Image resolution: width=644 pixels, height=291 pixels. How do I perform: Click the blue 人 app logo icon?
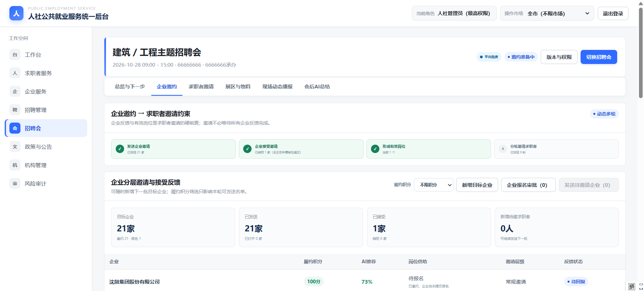pyautogui.click(x=16, y=13)
